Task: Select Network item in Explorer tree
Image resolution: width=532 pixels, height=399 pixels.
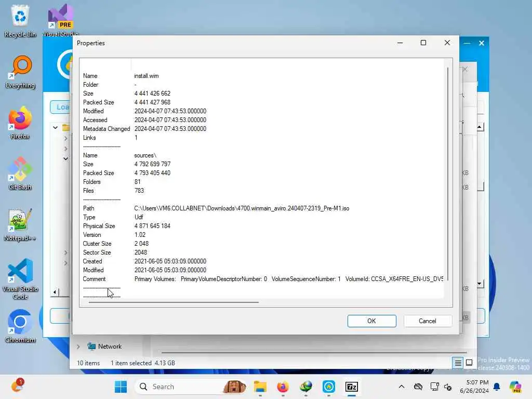Action: pos(110,347)
